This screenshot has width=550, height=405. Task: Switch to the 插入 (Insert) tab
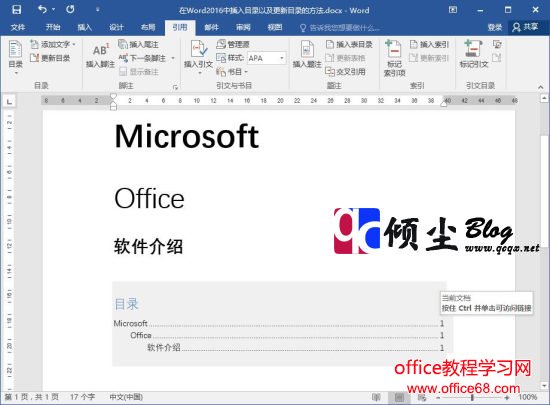[x=85, y=27]
